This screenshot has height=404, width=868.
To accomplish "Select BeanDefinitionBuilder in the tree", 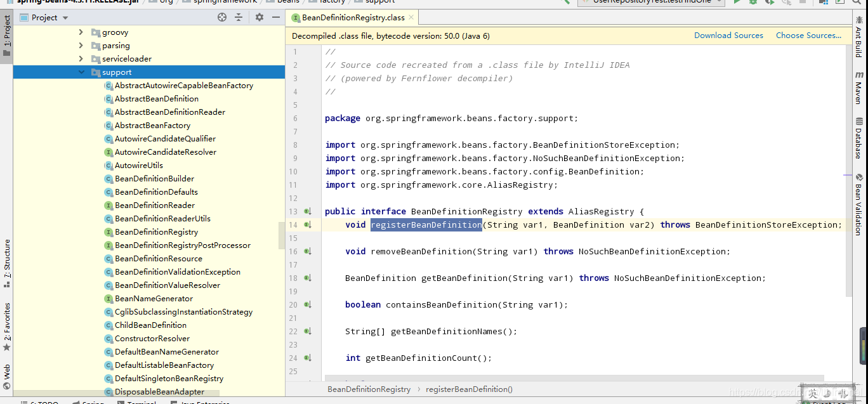I will 154,179.
